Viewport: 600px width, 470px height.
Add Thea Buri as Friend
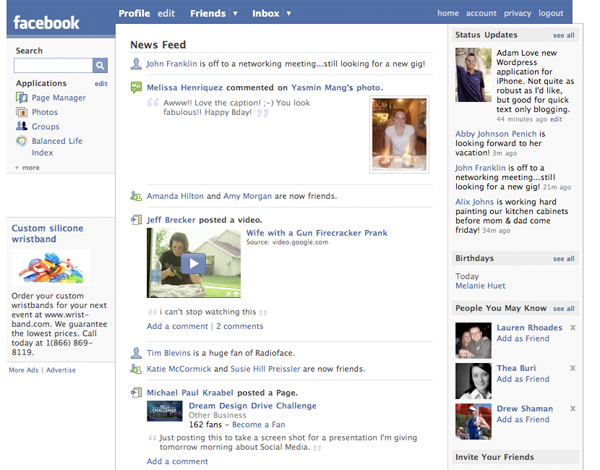click(523, 379)
